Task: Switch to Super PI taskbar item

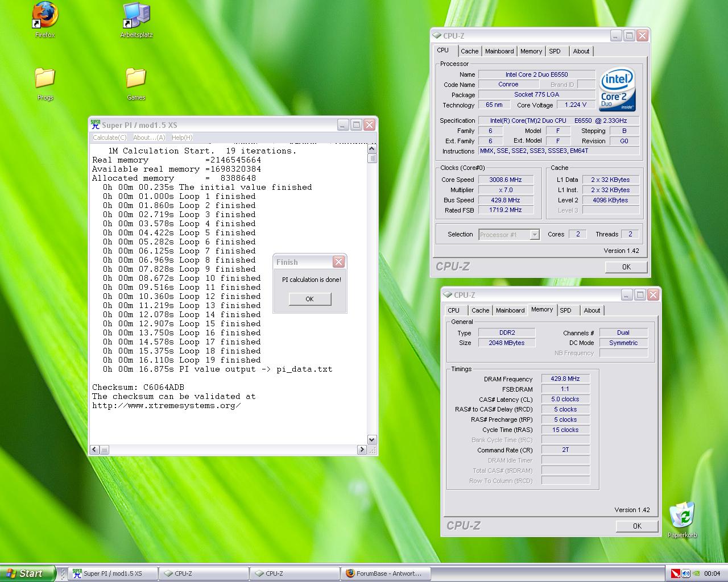Action: (113, 573)
